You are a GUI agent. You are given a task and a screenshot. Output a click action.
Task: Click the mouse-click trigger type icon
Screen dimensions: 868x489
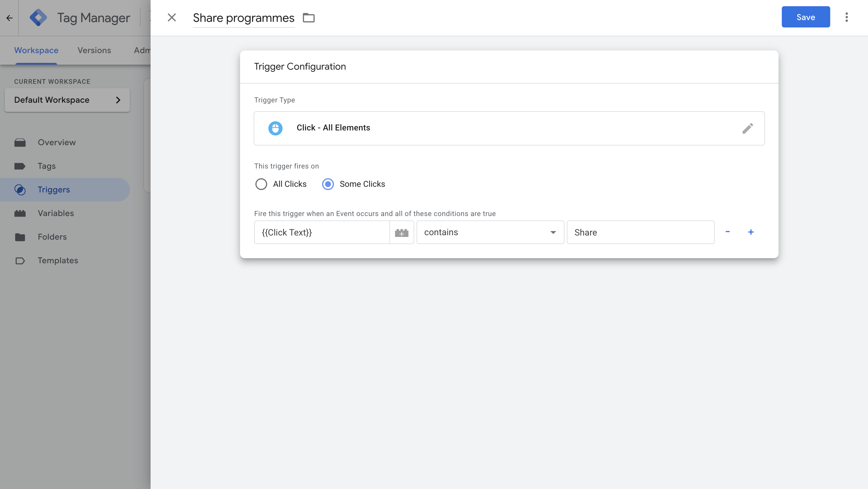(275, 128)
